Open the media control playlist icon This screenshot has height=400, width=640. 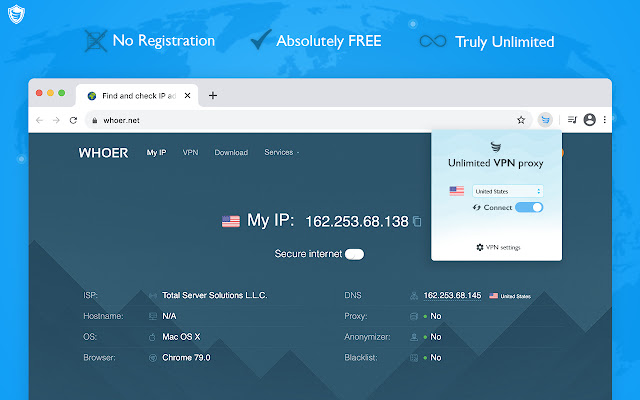(572, 120)
